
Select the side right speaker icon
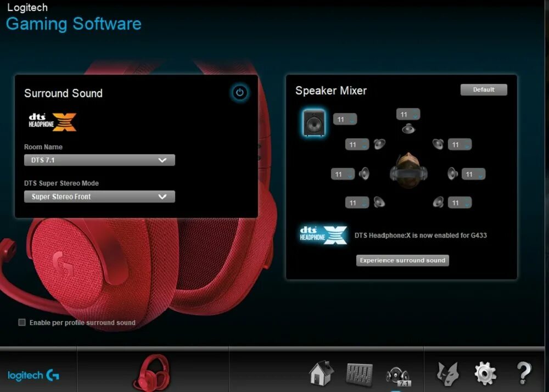(x=452, y=173)
